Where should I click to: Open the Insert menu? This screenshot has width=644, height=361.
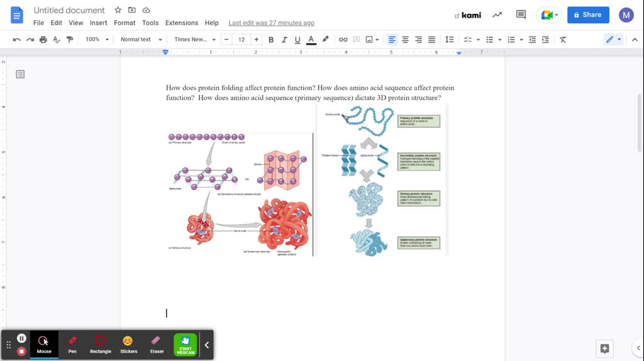pyautogui.click(x=98, y=23)
